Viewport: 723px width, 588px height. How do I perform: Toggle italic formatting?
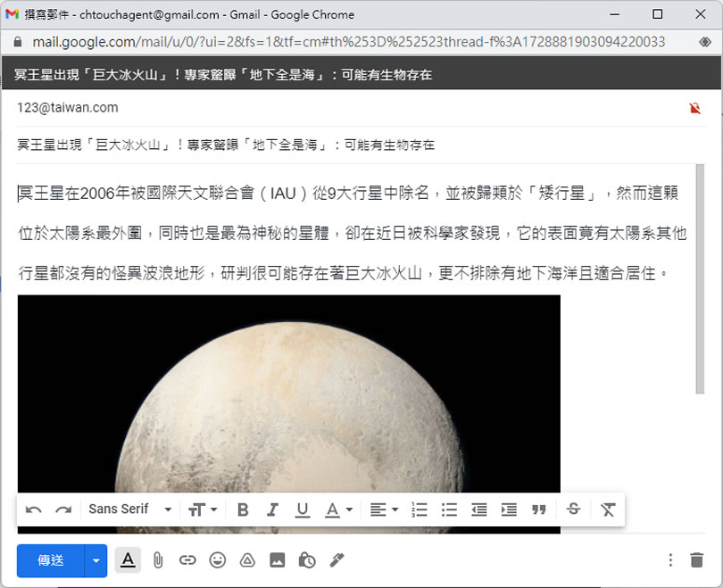[x=272, y=509]
